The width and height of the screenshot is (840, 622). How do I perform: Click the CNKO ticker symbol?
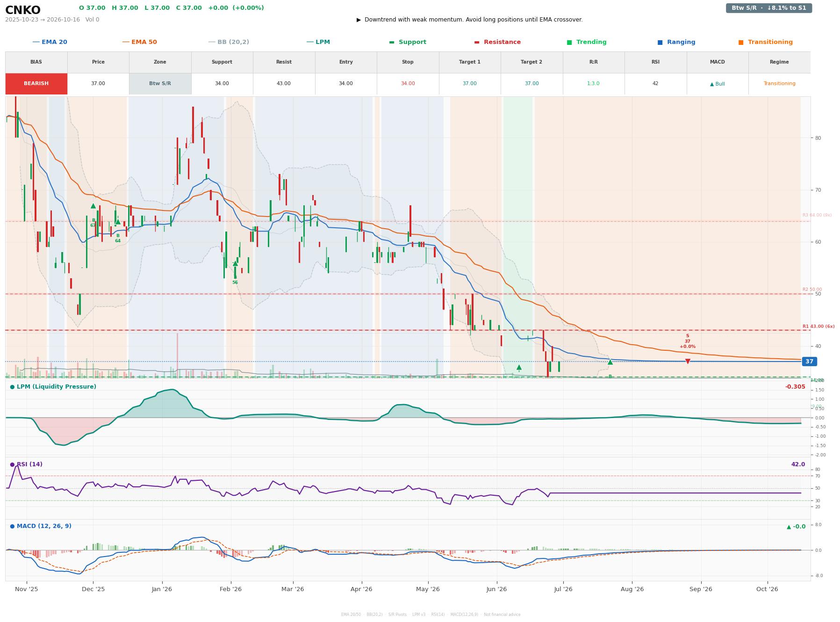coord(23,10)
